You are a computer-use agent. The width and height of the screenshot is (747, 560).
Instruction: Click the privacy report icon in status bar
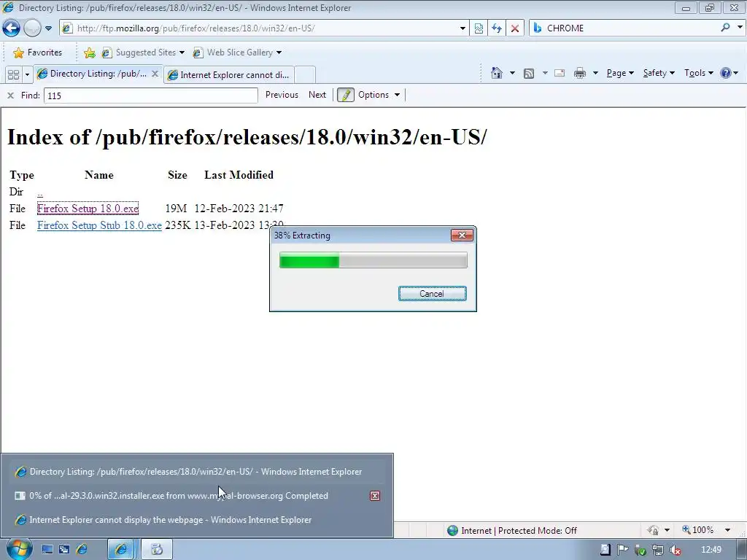click(653, 530)
